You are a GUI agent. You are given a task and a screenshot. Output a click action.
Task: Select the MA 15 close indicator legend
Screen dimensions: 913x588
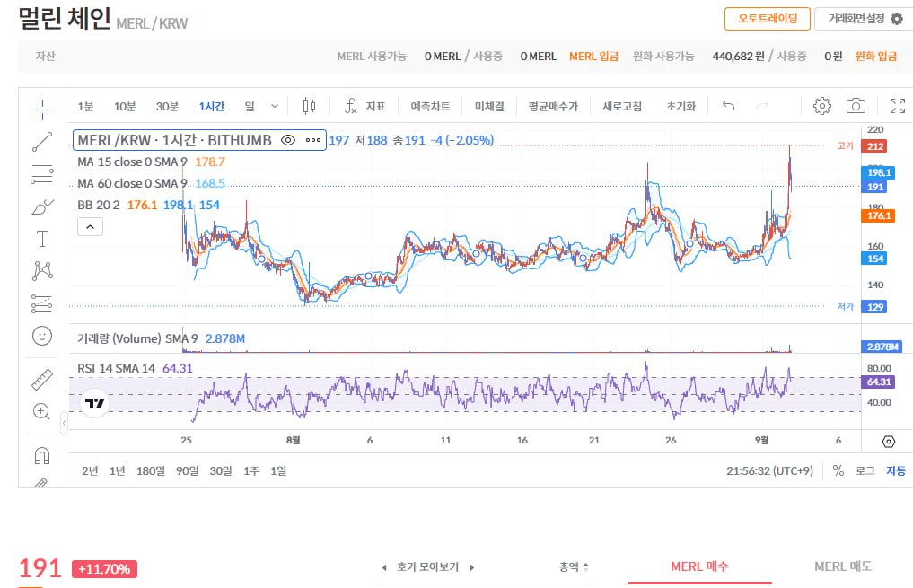[x=132, y=162]
